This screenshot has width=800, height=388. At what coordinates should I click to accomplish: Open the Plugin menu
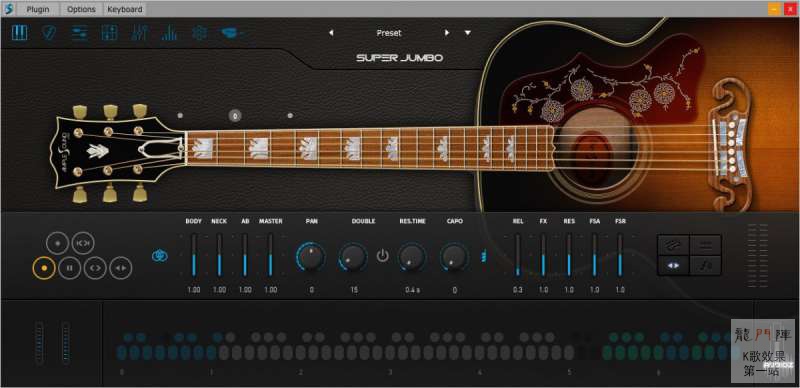(x=38, y=9)
